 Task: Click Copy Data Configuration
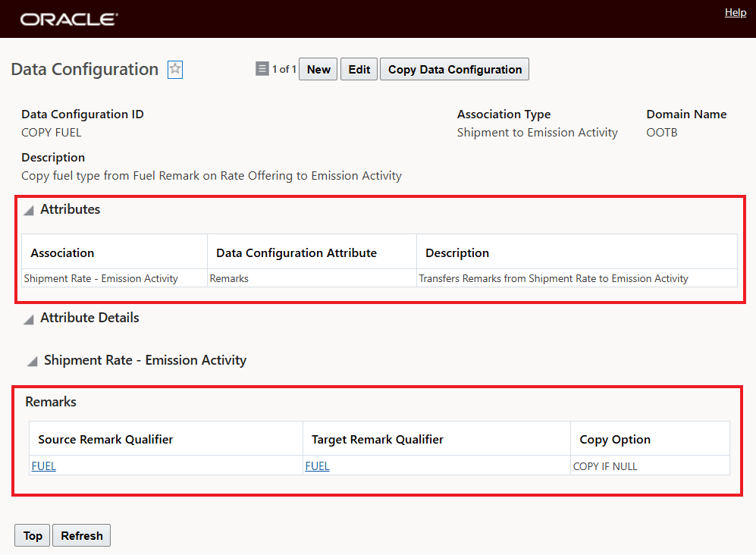454,69
